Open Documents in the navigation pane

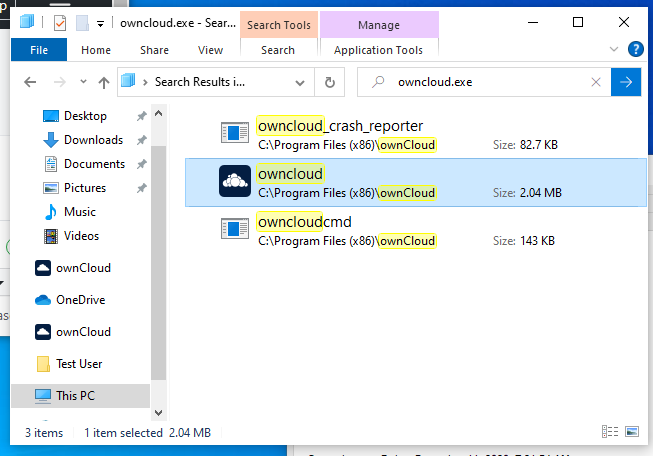pyautogui.click(x=94, y=164)
